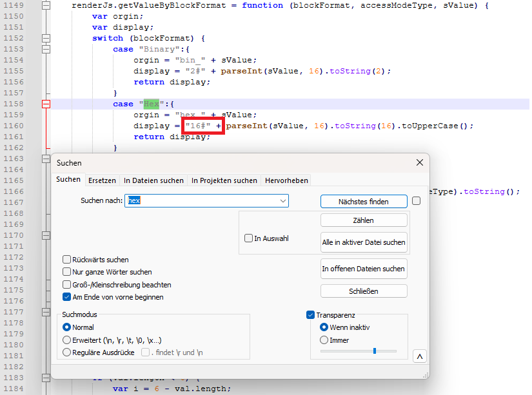Uncheck Am Ende von vorne beginnen
The width and height of the screenshot is (532, 395).
(x=67, y=297)
